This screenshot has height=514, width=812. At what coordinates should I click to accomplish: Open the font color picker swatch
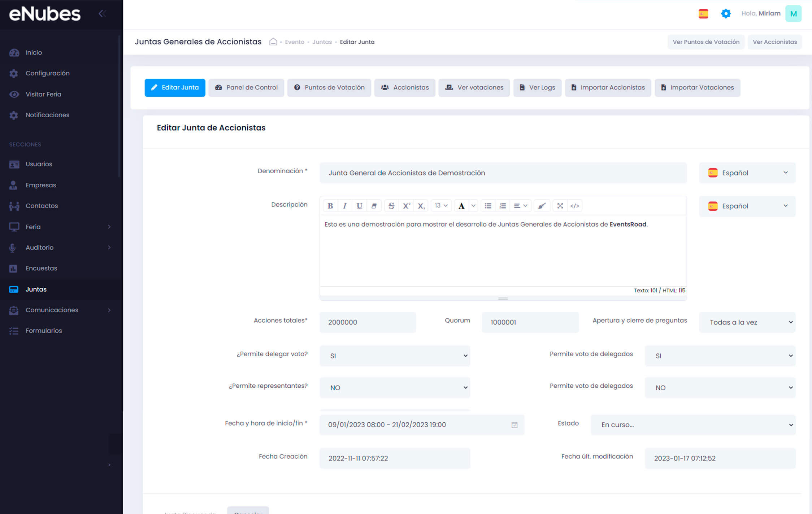pos(461,206)
